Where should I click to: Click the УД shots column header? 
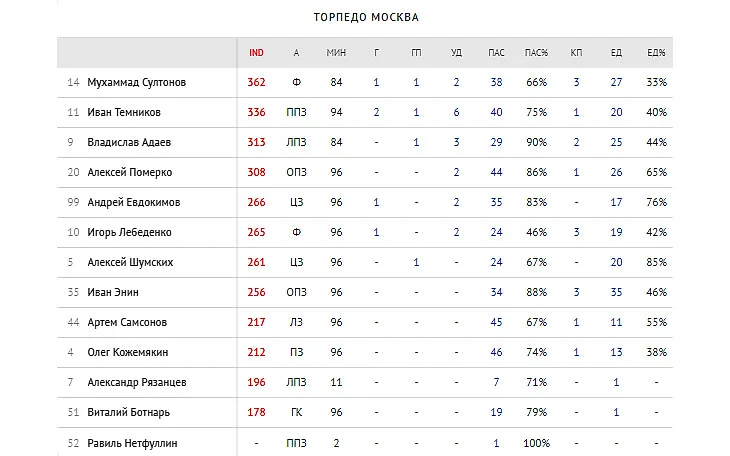456,52
